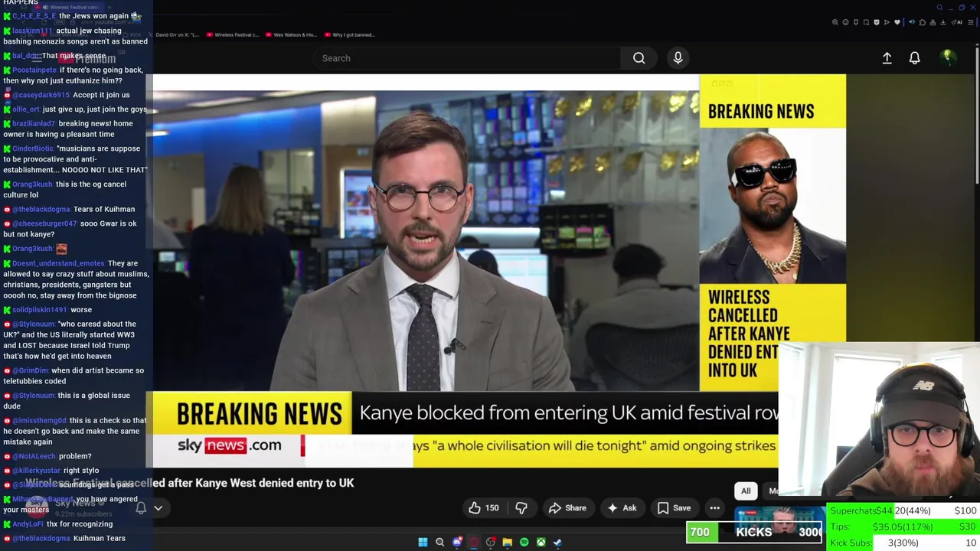Open Spotify from the taskbar
This screenshot has height=551, width=980.
coord(524,543)
